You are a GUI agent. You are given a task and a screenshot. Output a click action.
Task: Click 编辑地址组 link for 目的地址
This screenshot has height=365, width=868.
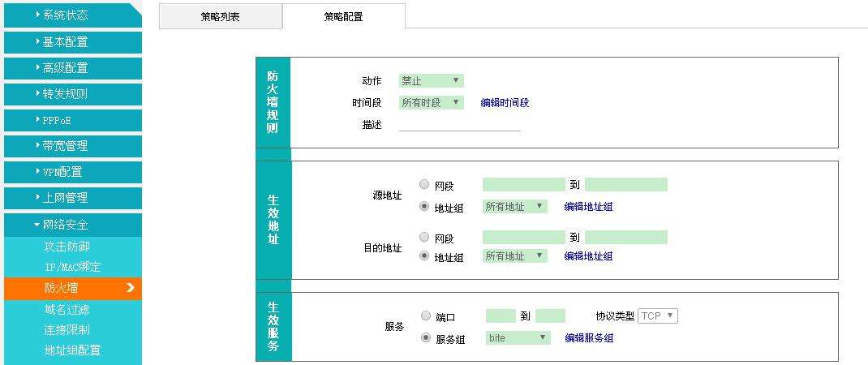pos(588,256)
